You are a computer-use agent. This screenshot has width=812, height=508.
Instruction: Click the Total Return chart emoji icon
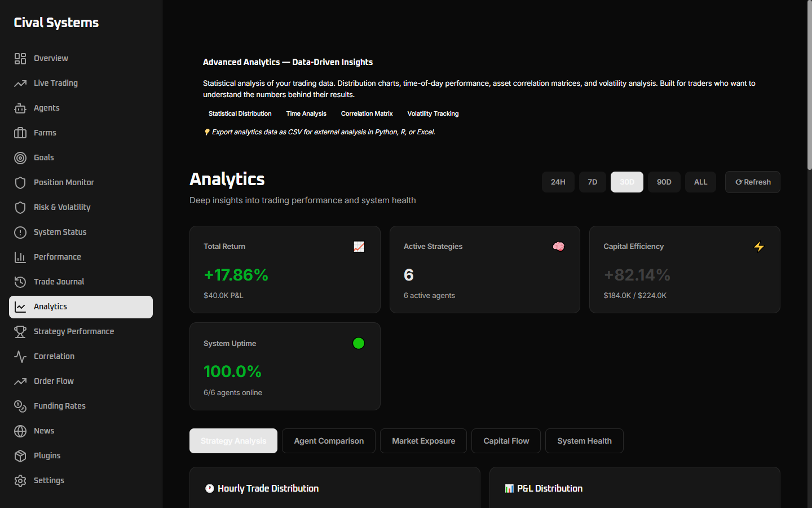[359, 247]
